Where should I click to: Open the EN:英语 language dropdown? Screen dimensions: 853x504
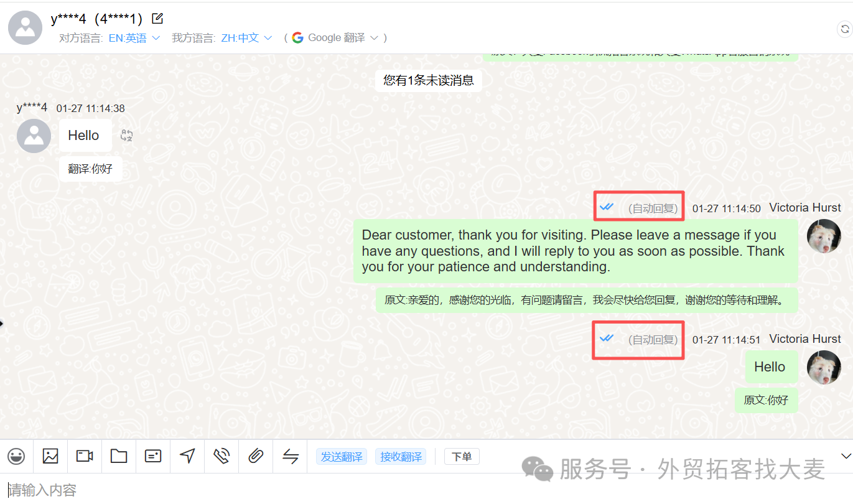tap(134, 38)
